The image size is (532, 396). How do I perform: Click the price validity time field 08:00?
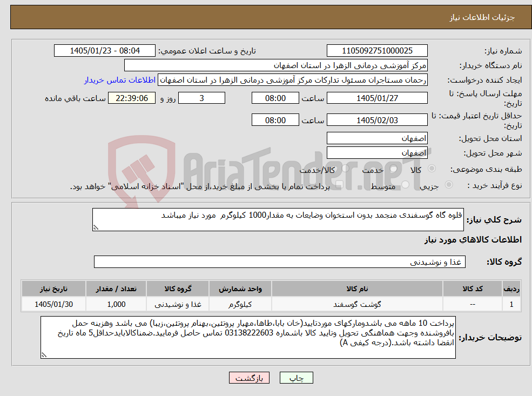coord(275,120)
